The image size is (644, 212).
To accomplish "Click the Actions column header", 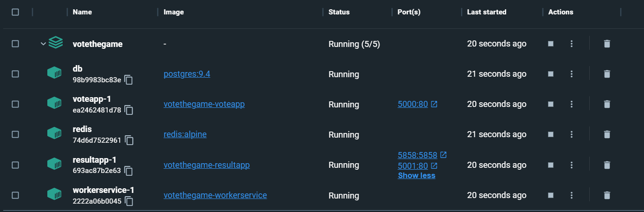I will point(561,12).
